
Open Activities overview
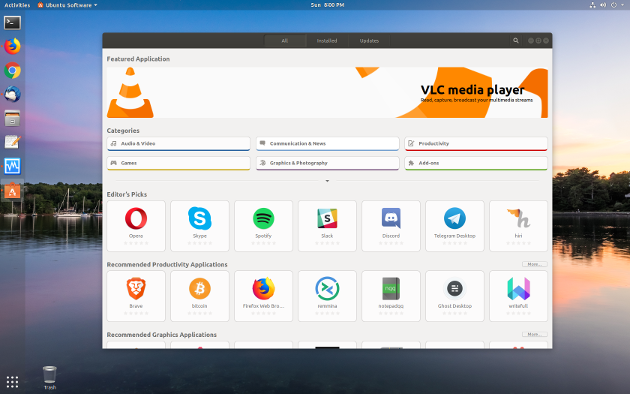coord(17,5)
